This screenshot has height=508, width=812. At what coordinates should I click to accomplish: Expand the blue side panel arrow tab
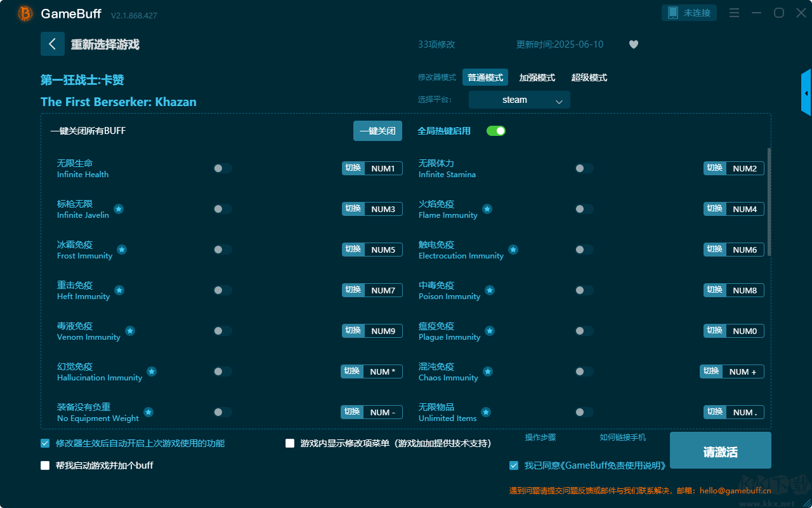[806, 93]
